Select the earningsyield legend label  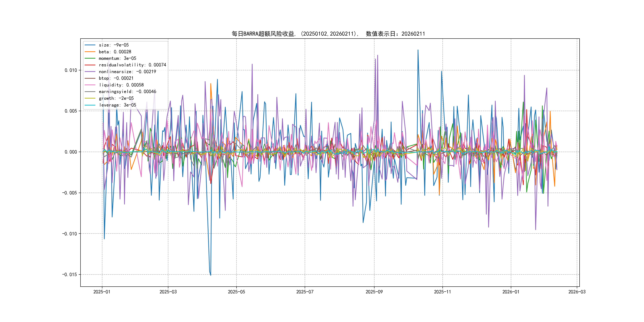(127, 91)
